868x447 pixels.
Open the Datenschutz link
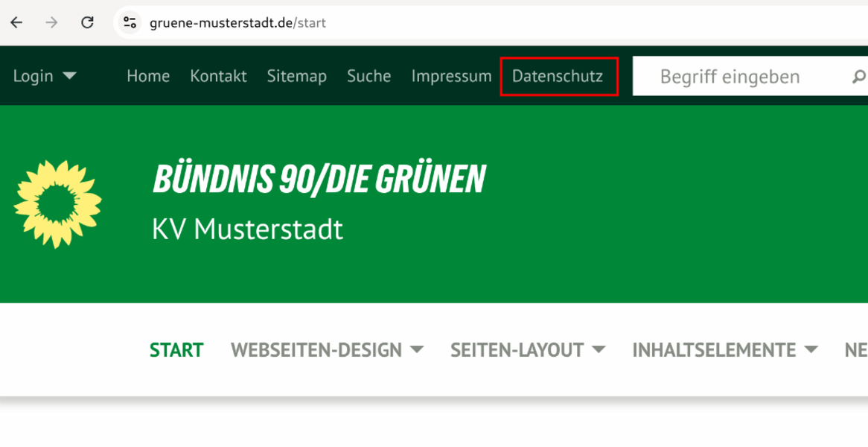tap(558, 76)
